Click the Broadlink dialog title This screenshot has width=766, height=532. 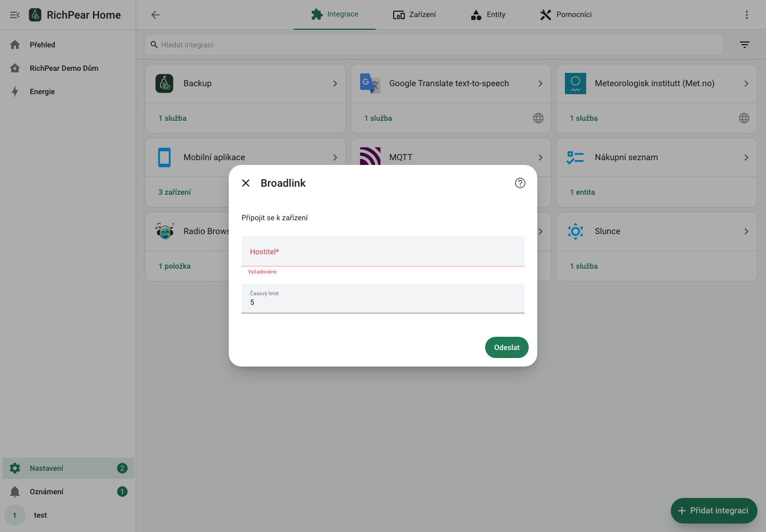click(x=283, y=183)
